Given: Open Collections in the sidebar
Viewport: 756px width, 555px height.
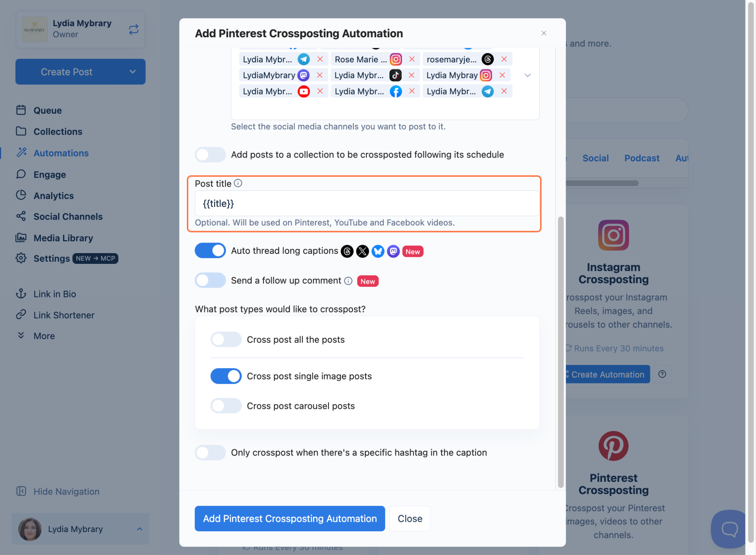Looking at the screenshot, I should 58,131.
